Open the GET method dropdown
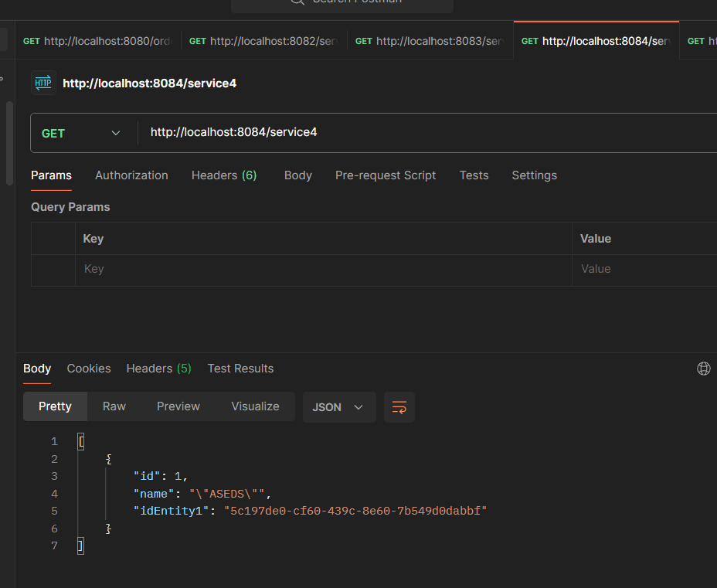This screenshot has height=588, width=717. 81,133
